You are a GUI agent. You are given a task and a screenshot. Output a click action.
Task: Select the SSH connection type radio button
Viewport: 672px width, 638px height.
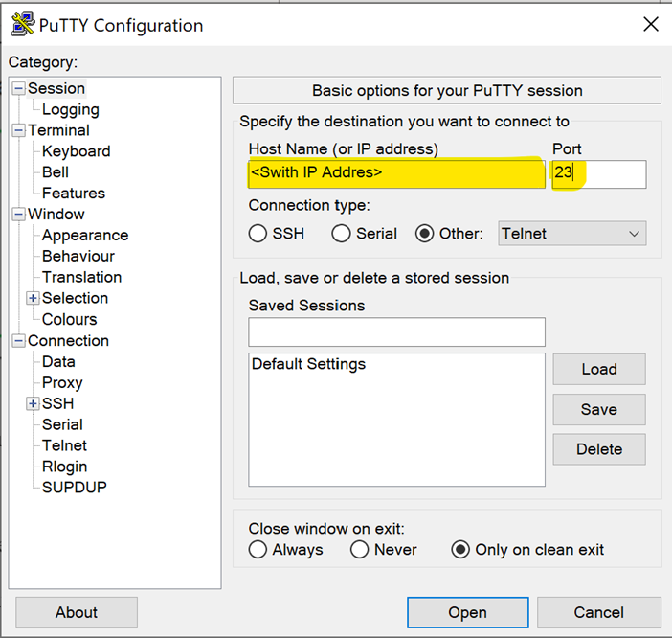tap(258, 233)
